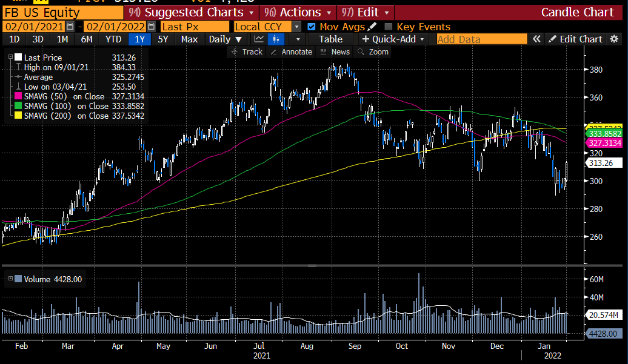
Task: Switch to the 5Y time range
Action: tap(162, 39)
